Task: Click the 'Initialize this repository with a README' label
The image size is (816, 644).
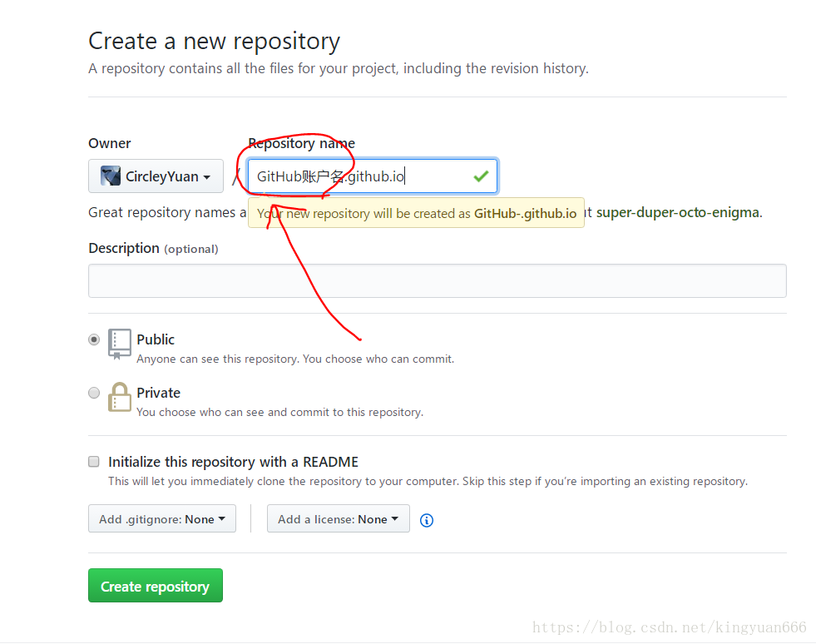Action: (233, 462)
